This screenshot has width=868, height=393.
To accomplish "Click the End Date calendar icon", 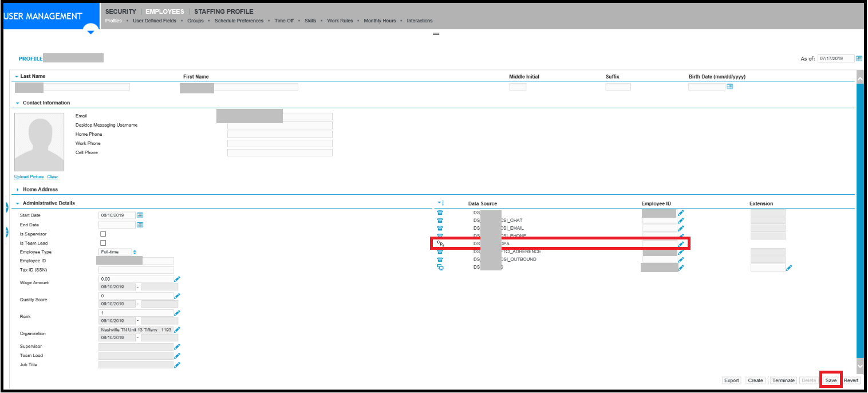I will [140, 225].
